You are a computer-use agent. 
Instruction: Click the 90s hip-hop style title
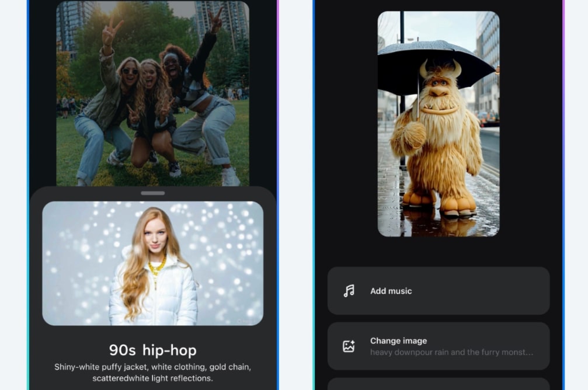pyautogui.click(x=152, y=350)
